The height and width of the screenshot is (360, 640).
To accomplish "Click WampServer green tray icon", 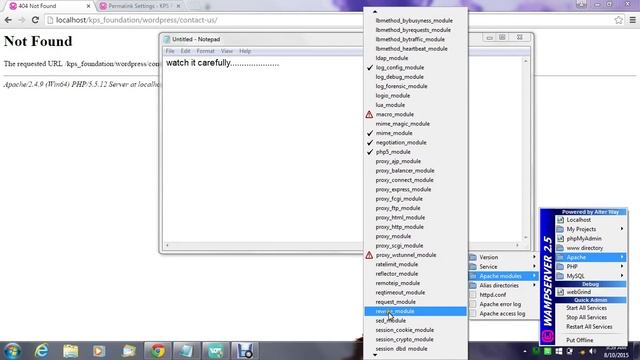I will (x=547, y=351).
